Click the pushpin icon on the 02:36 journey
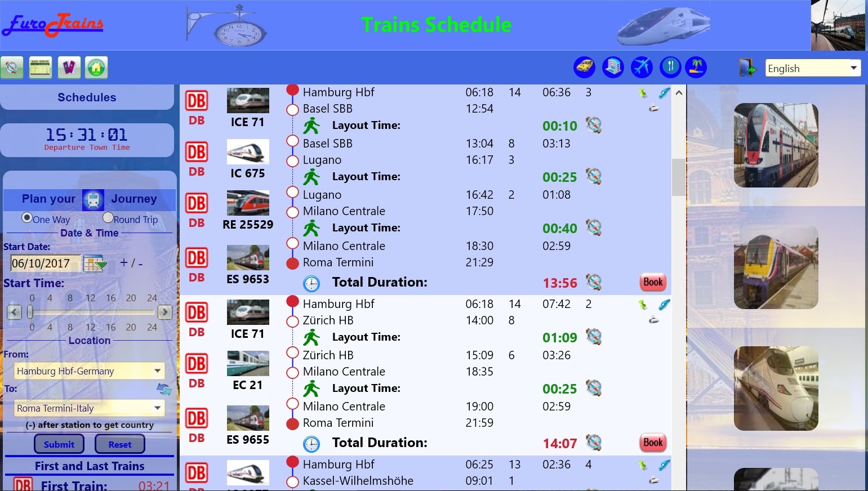 coord(643,465)
